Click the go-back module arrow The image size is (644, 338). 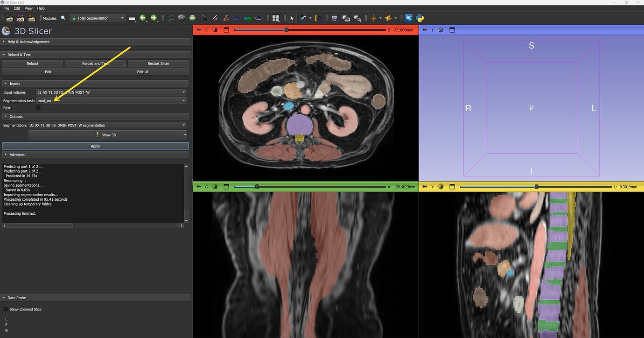(x=143, y=18)
